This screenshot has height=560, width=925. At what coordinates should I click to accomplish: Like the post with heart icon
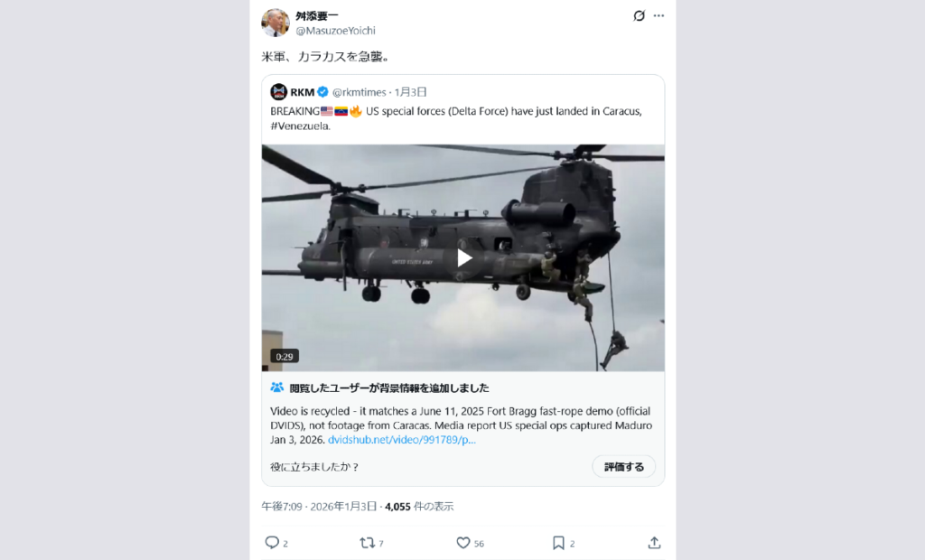[x=463, y=543]
